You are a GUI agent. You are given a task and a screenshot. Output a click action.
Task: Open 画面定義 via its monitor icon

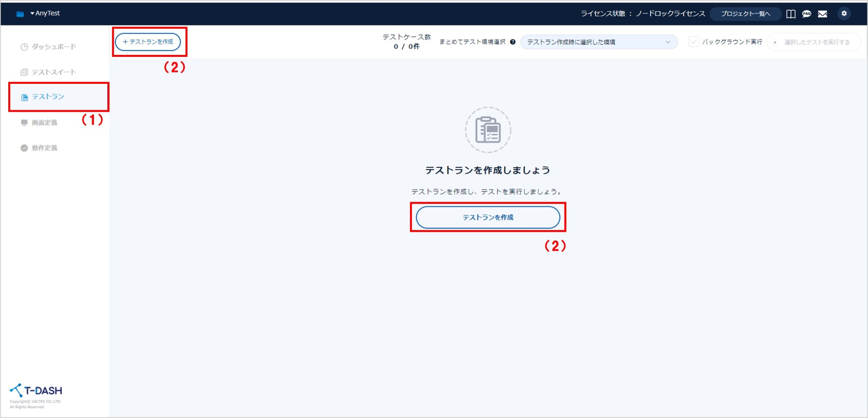[x=24, y=123]
